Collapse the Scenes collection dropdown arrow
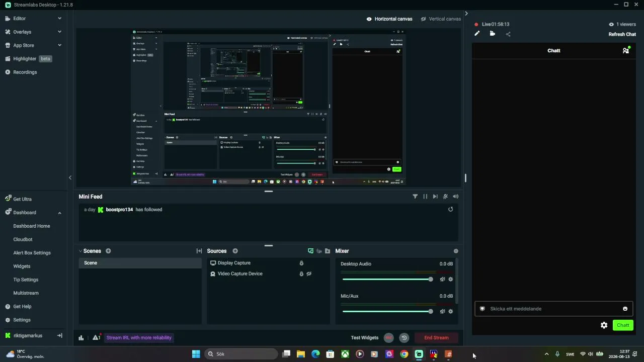644x362 pixels. click(x=80, y=251)
